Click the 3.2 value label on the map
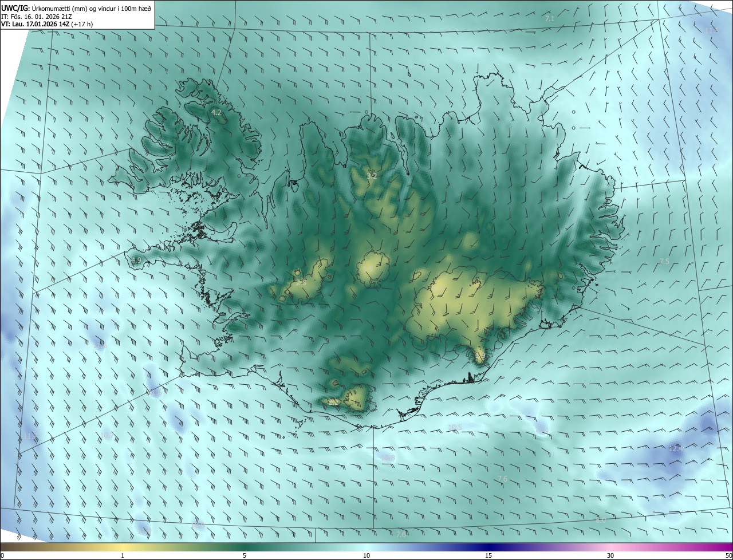 coord(372,176)
